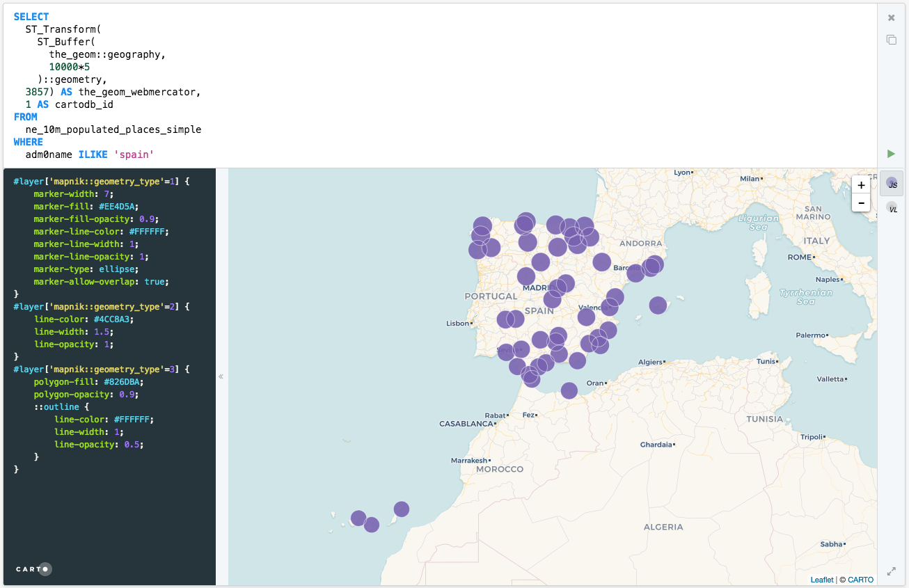The height and width of the screenshot is (588, 909).
Task: Click the 'marker-type: ellipse' line
Action: click(86, 269)
